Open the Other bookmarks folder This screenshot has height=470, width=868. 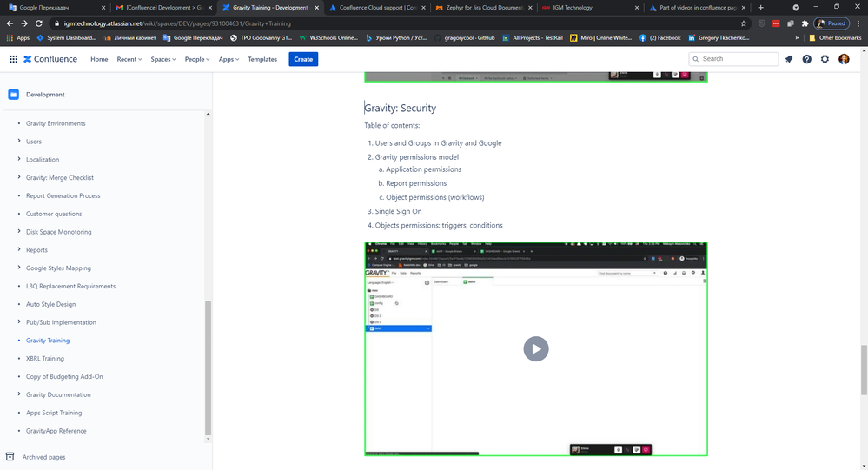pyautogui.click(x=835, y=37)
